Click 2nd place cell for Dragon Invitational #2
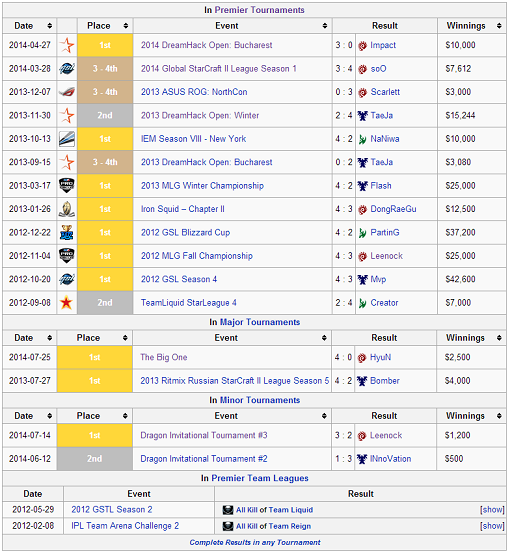Screen dimensions: 510x554 point(95,459)
